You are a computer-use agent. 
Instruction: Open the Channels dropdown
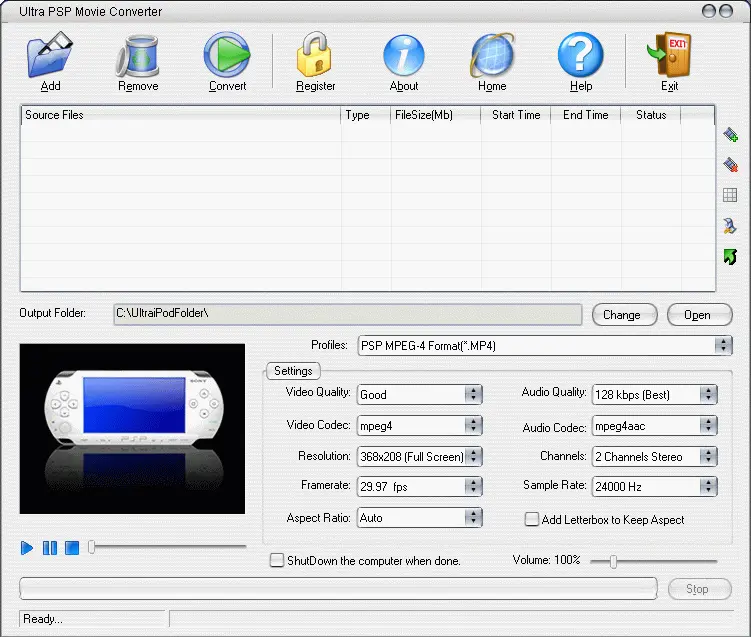tap(654, 456)
